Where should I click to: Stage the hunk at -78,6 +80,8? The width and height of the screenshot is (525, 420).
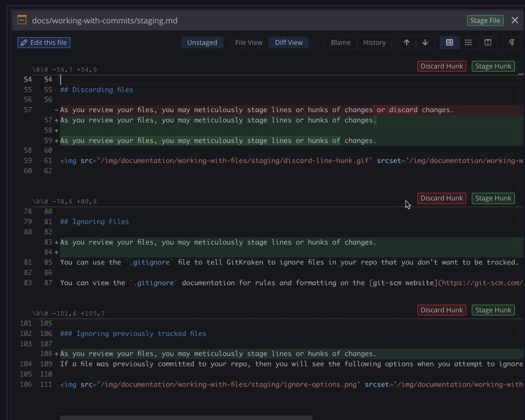click(x=493, y=198)
